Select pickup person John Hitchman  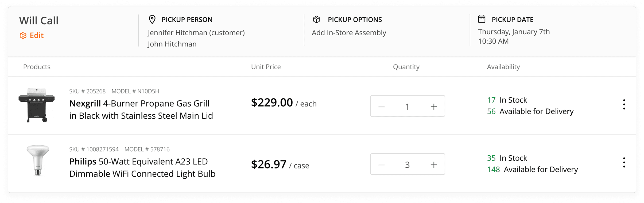click(172, 44)
